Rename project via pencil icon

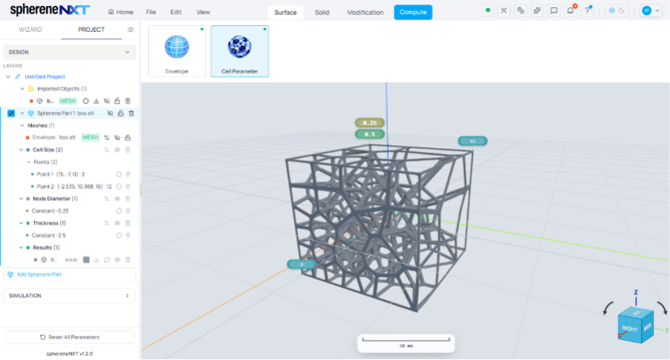coord(18,76)
